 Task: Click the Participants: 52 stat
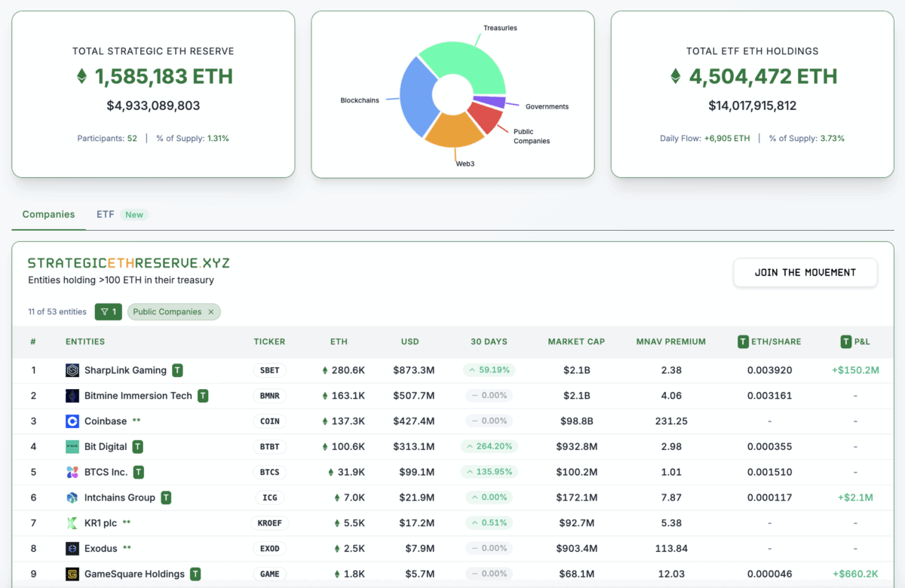(x=107, y=139)
